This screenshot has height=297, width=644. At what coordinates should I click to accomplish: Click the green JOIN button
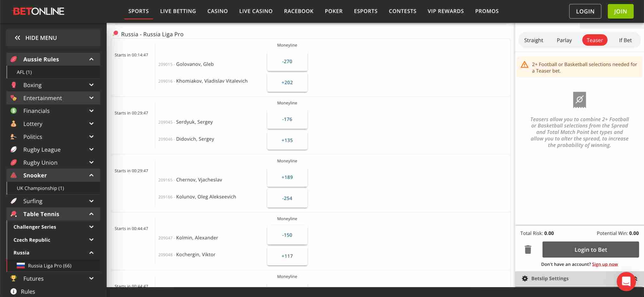[620, 11]
